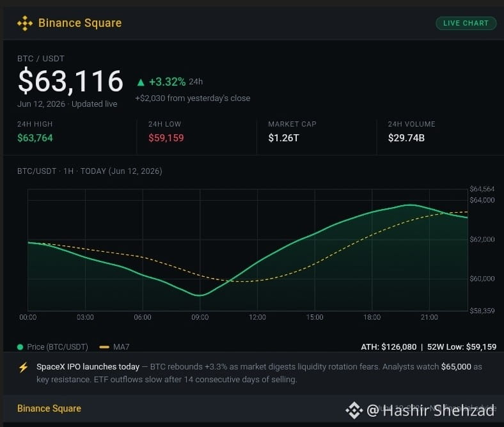Click the LIVE CHART badge
Screen dimensions: 504x427
[466, 23]
